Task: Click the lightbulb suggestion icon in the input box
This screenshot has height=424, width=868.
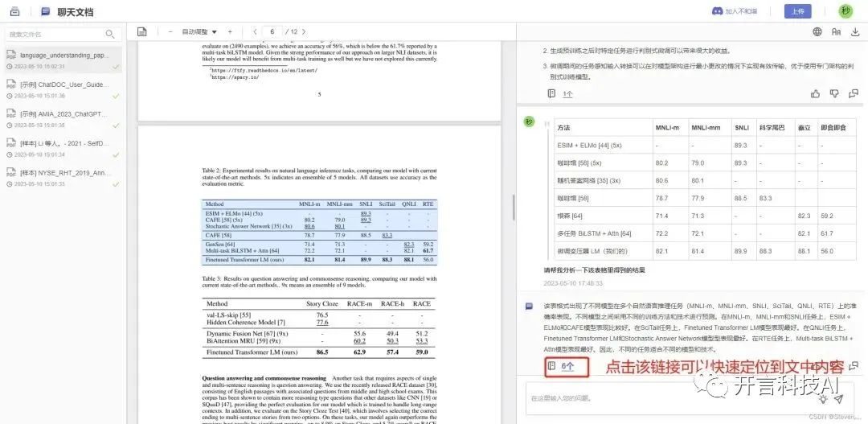Action: coord(824,398)
